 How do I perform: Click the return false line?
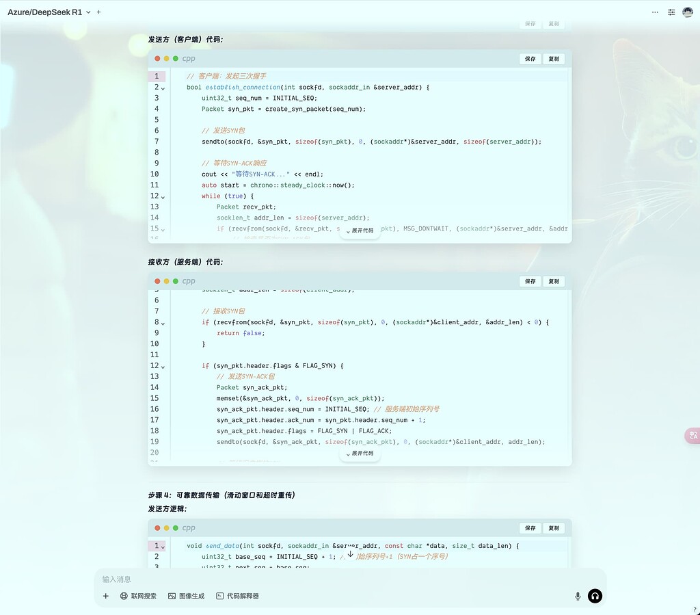[x=241, y=333]
